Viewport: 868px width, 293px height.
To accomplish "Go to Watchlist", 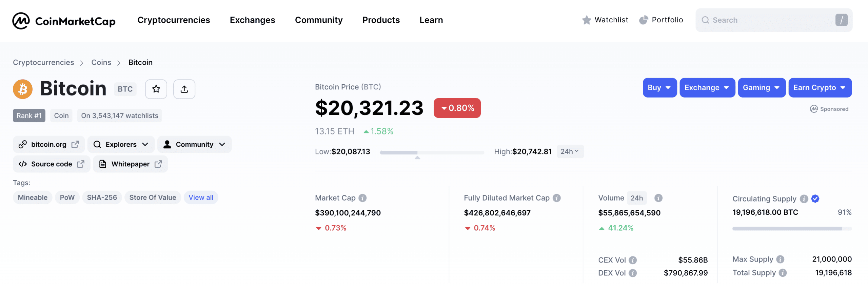I will tap(605, 20).
